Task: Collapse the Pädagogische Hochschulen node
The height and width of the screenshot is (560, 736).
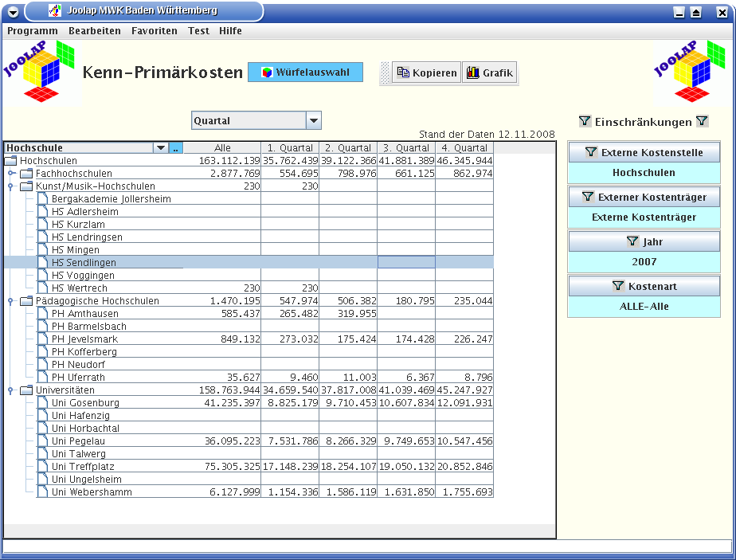Action: click(11, 301)
